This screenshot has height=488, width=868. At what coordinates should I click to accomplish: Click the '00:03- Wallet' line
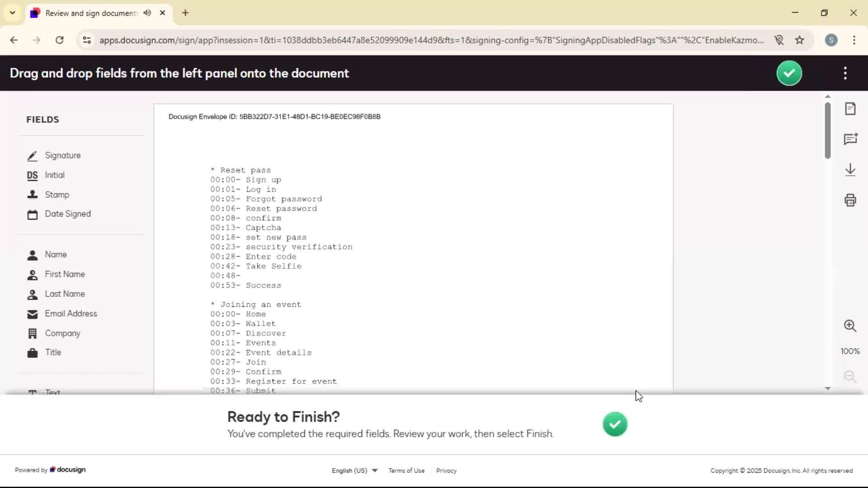(x=243, y=324)
